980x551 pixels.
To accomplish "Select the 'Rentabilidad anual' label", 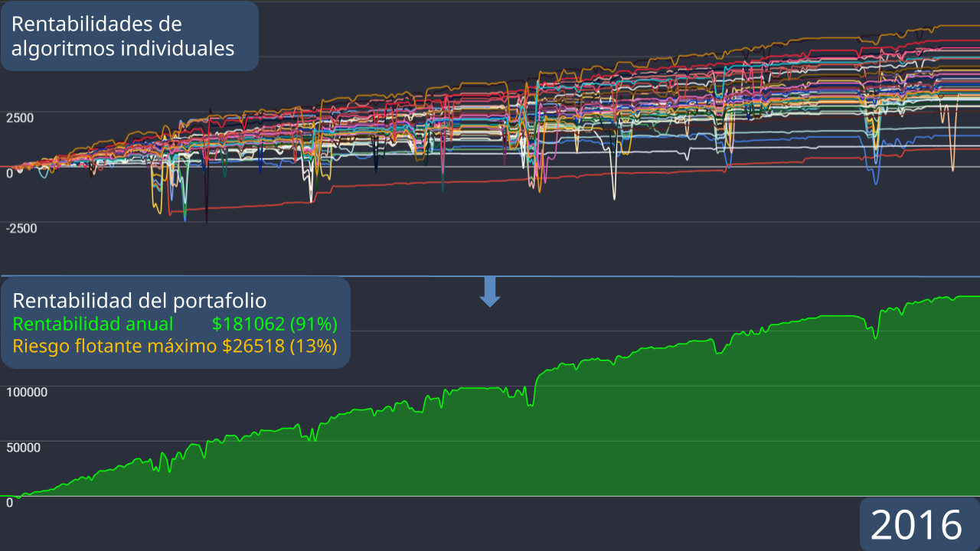I will click(93, 323).
